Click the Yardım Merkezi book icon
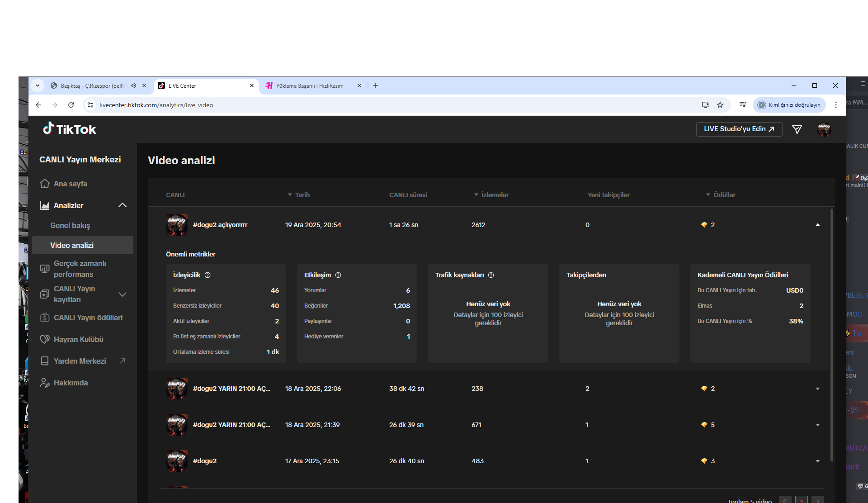This screenshot has width=868, height=503. click(x=45, y=361)
